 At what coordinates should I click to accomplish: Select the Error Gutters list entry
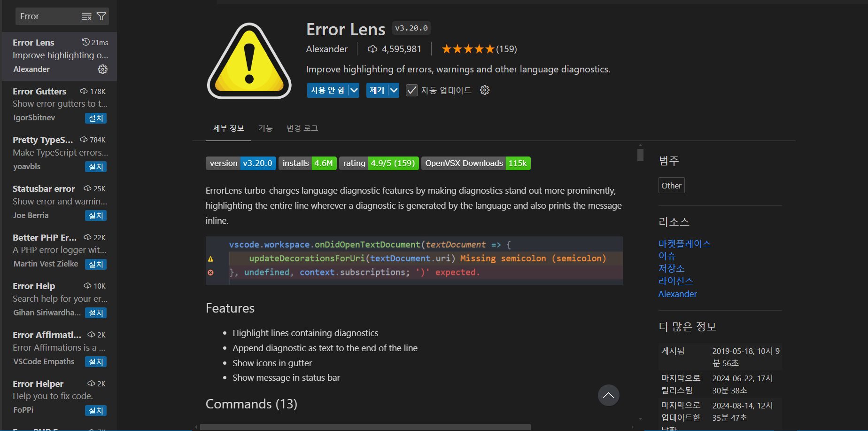click(x=59, y=105)
